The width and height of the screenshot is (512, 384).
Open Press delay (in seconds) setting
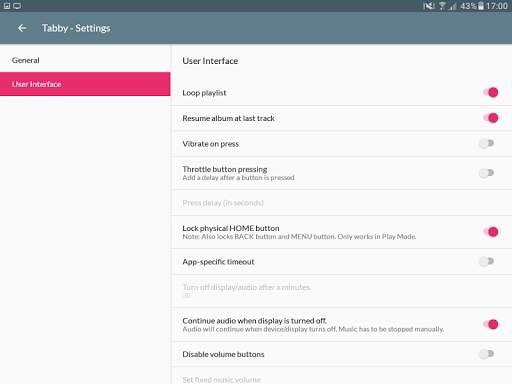coord(342,203)
